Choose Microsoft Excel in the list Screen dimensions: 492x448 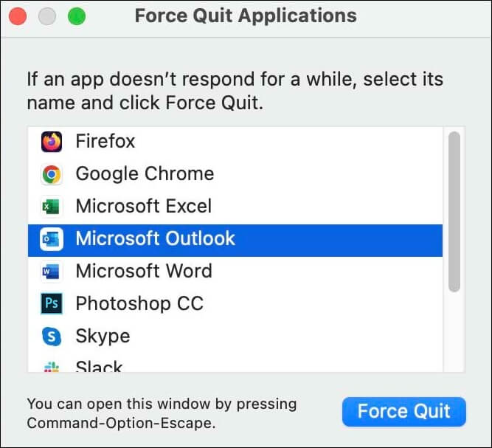coord(143,207)
